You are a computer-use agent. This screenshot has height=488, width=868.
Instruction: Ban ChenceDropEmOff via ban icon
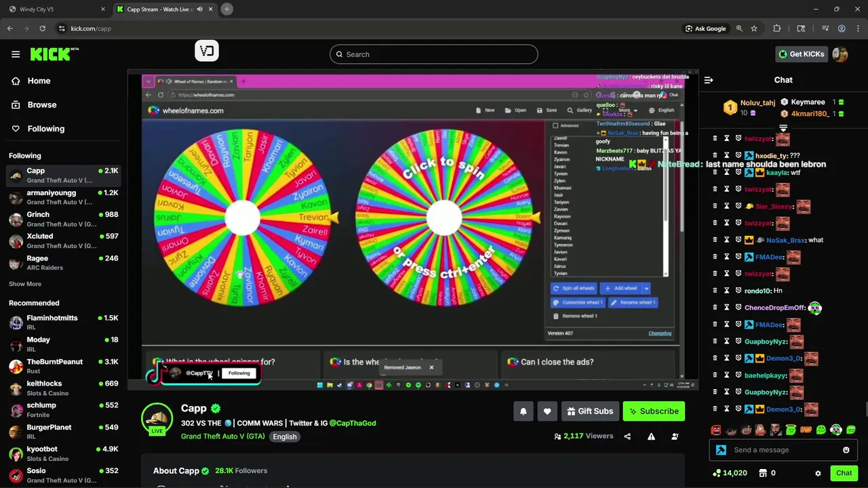(x=738, y=308)
